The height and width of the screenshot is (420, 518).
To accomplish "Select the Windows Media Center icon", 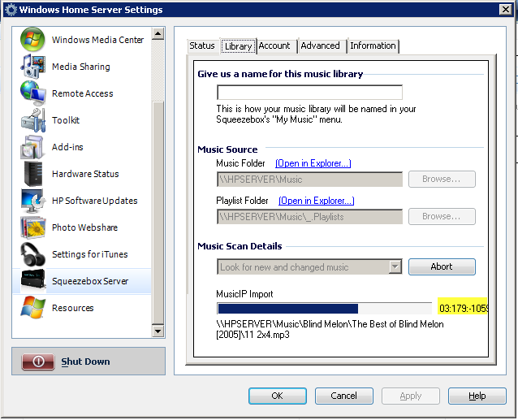I will [32, 40].
